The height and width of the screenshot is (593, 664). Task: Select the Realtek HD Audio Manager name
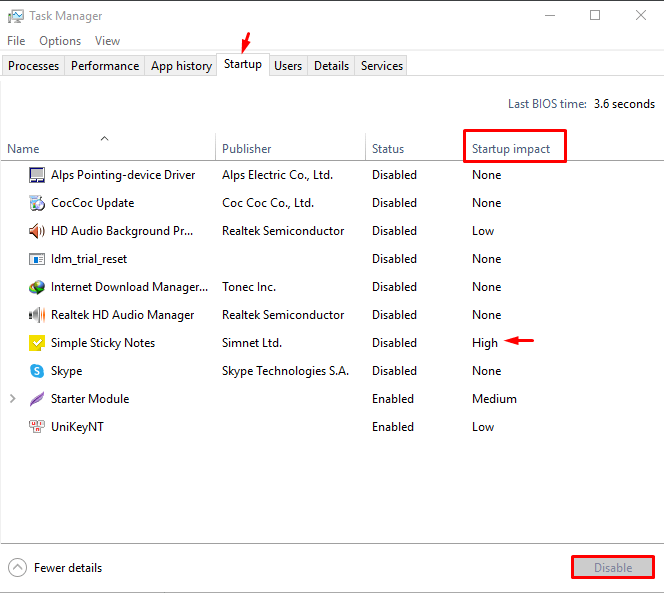[x=122, y=315]
